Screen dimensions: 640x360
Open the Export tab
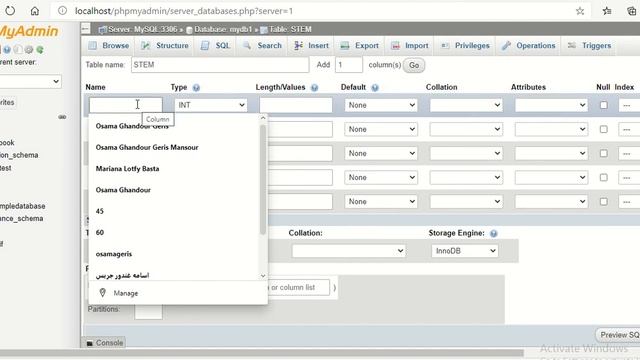click(360, 46)
